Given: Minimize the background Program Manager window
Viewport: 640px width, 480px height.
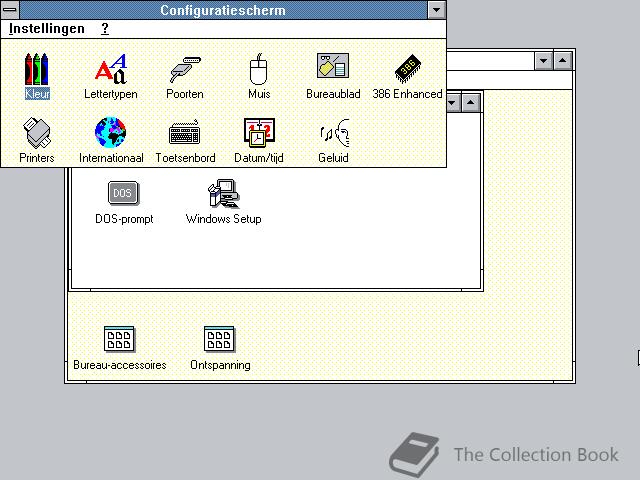Looking at the screenshot, I should click(x=544, y=61).
